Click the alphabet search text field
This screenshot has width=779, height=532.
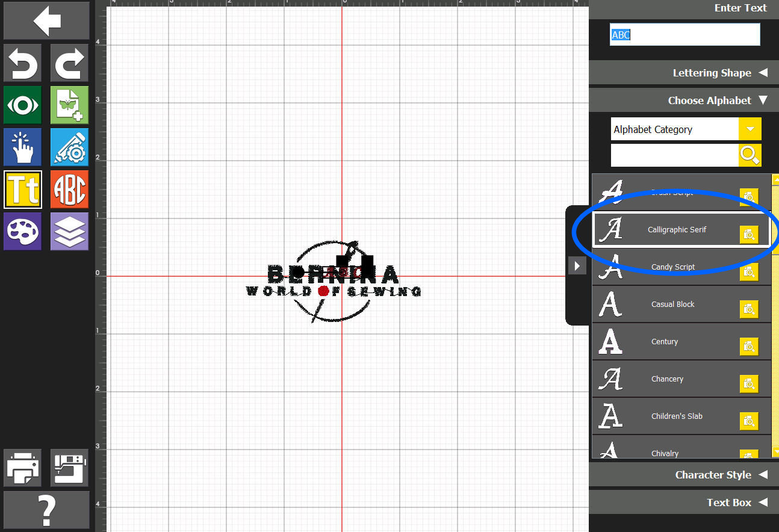pos(674,155)
